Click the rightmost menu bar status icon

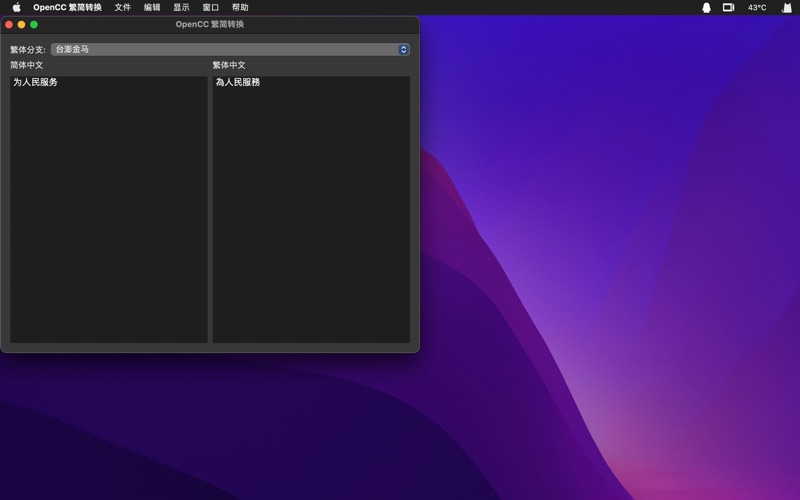pos(787,7)
